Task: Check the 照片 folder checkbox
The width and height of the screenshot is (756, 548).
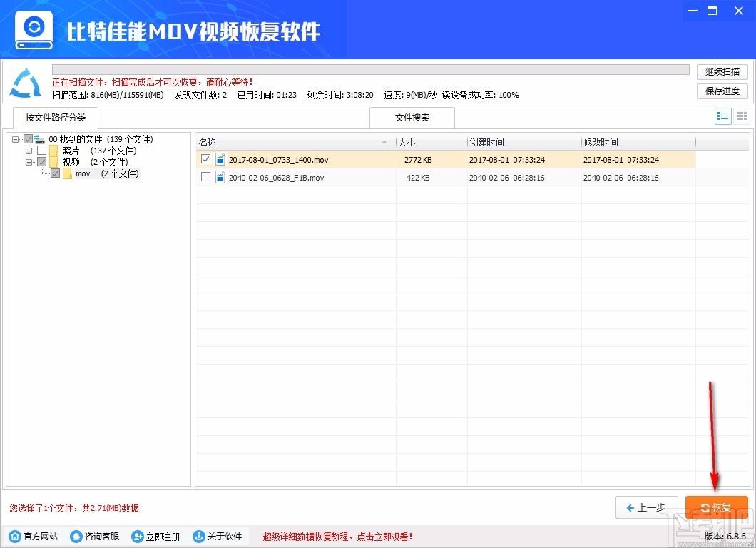Action: point(42,151)
